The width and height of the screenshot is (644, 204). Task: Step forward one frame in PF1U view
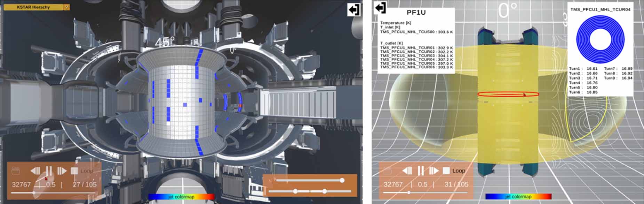434,171
